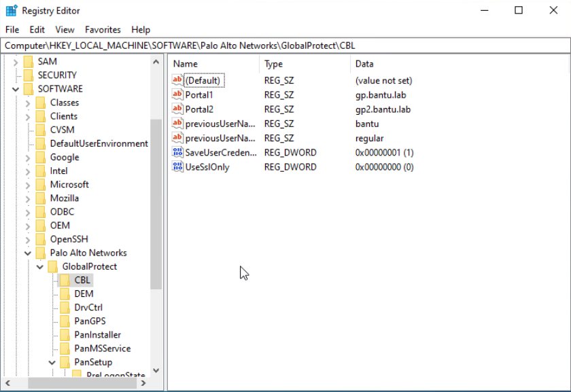Collapse the PanSetup key
The image size is (571, 392).
[52, 363]
